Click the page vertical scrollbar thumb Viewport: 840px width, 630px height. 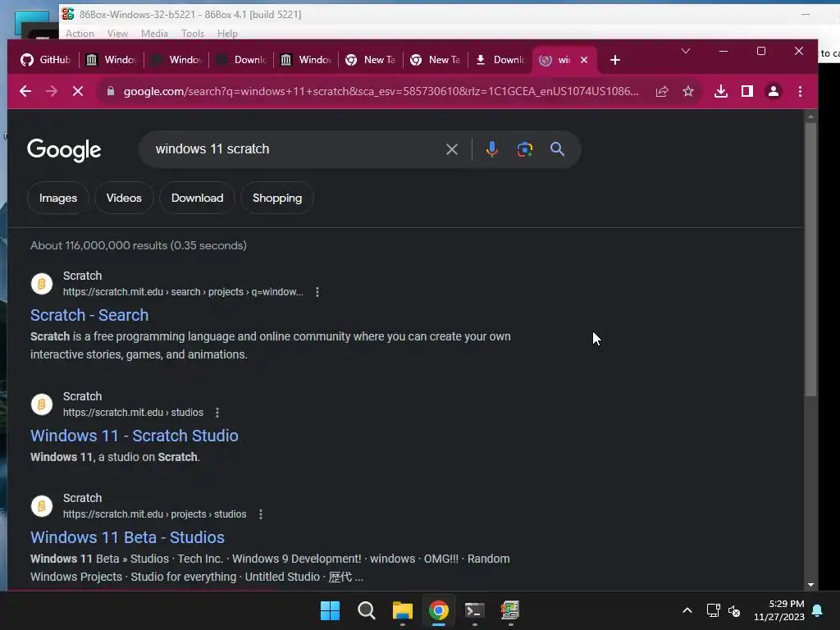click(x=810, y=260)
